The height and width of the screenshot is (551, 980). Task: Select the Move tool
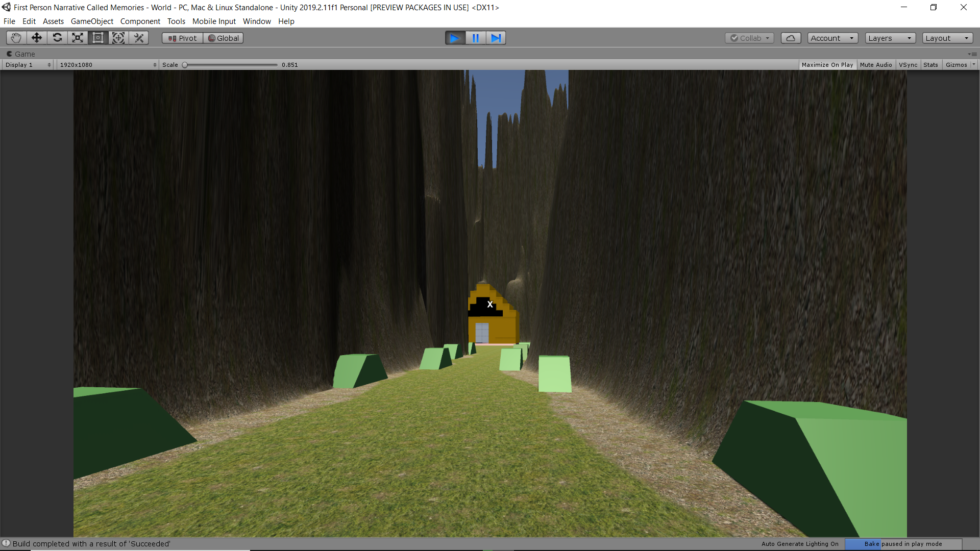click(37, 38)
